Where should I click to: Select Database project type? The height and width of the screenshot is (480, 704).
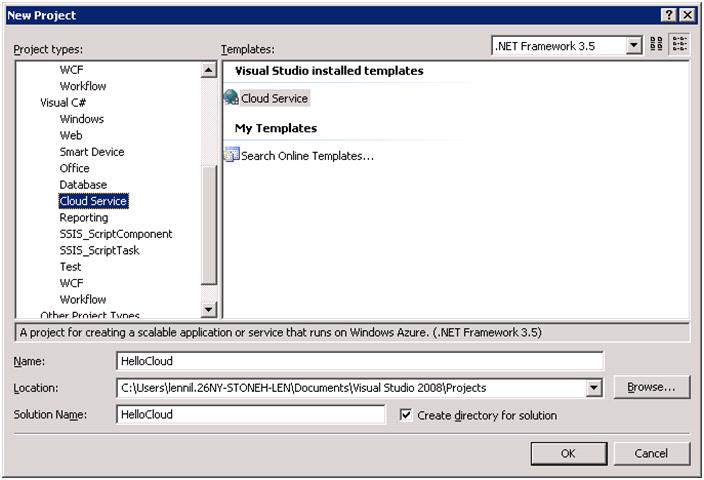point(83,185)
